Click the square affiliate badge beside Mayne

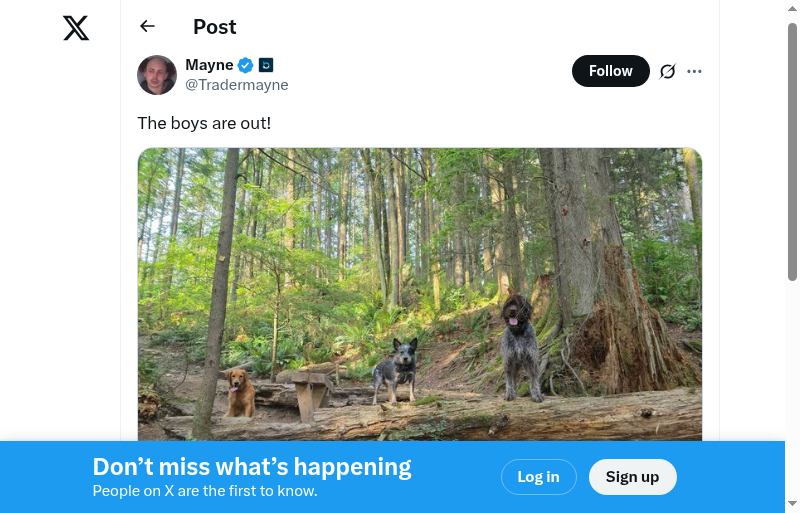tap(266, 65)
